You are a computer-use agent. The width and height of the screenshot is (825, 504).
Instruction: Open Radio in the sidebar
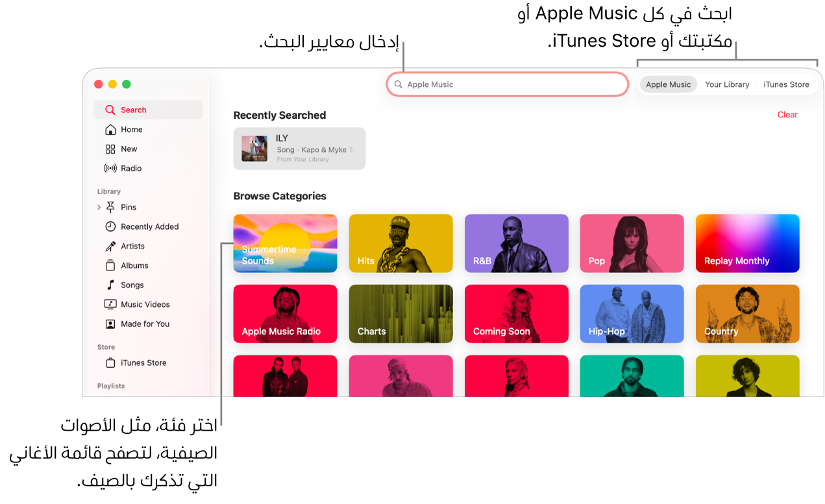pyautogui.click(x=130, y=168)
